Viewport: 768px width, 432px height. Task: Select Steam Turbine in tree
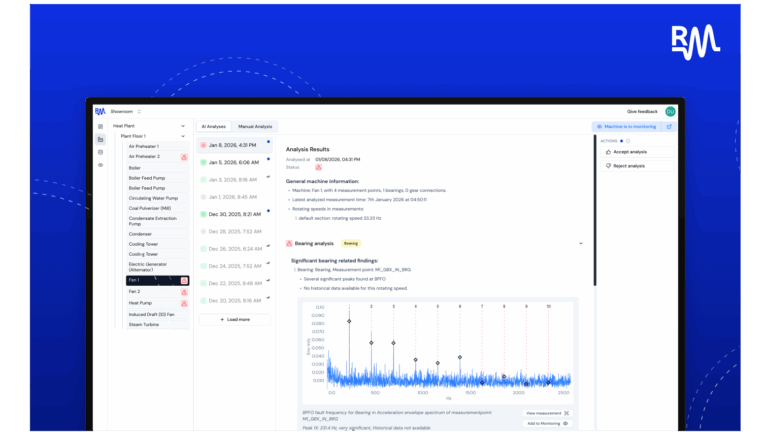tap(158, 325)
